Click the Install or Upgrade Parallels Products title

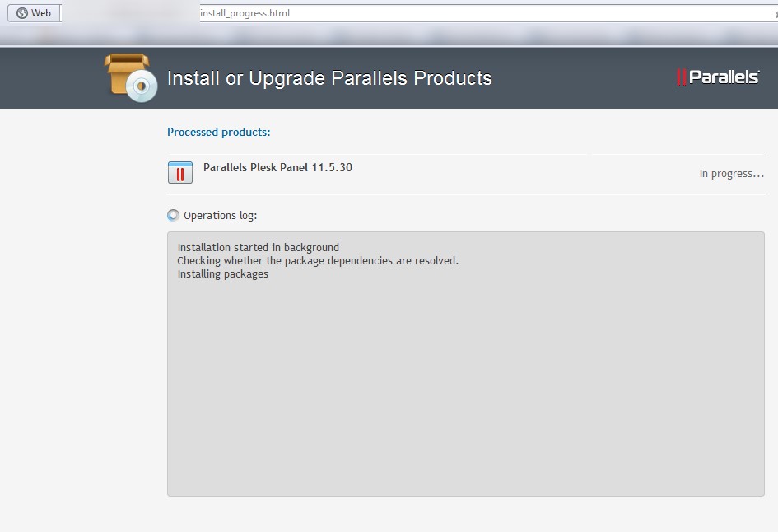point(329,78)
